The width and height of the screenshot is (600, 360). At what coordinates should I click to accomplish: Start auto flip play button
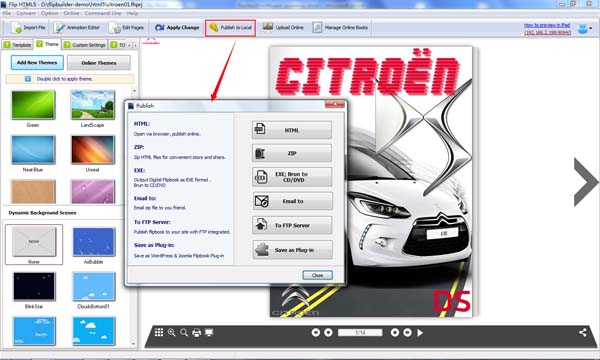tap(420, 332)
